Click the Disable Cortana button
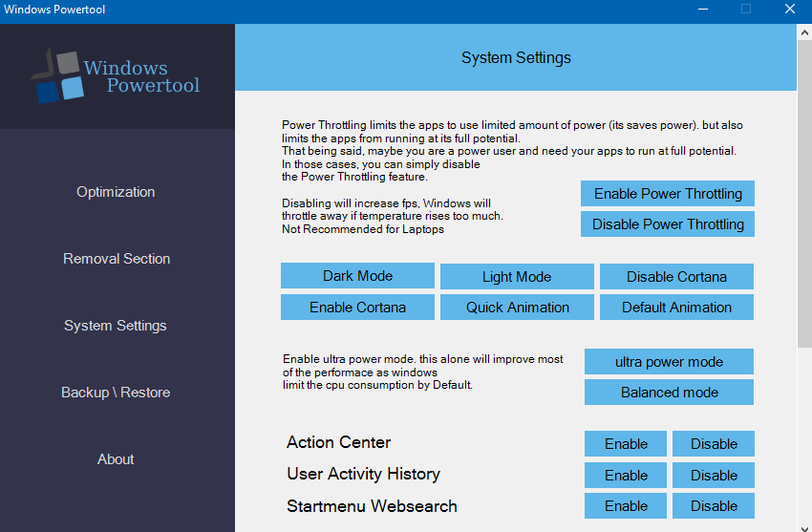812x532 pixels. pyautogui.click(x=676, y=276)
